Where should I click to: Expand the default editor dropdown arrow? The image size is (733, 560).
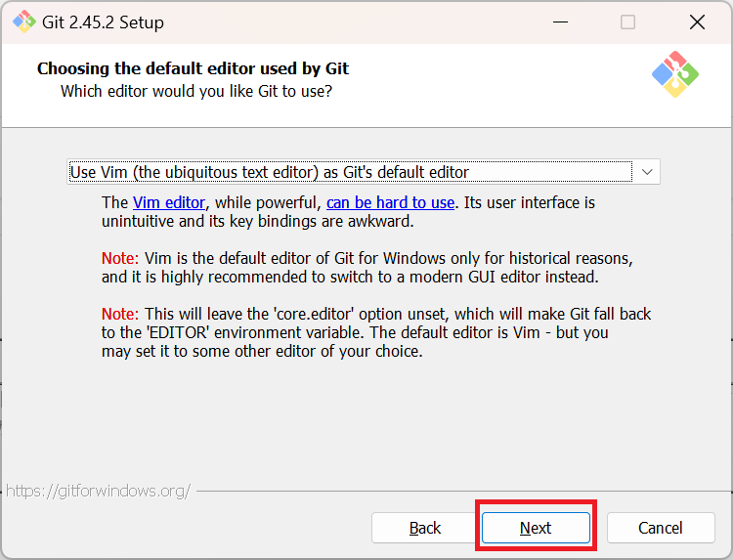click(647, 172)
